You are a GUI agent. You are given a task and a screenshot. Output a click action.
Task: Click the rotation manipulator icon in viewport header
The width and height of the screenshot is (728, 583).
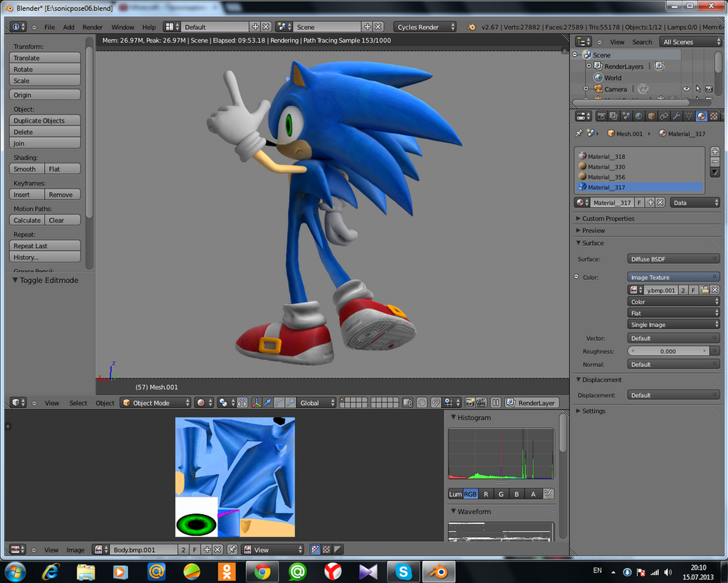[278, 402]
